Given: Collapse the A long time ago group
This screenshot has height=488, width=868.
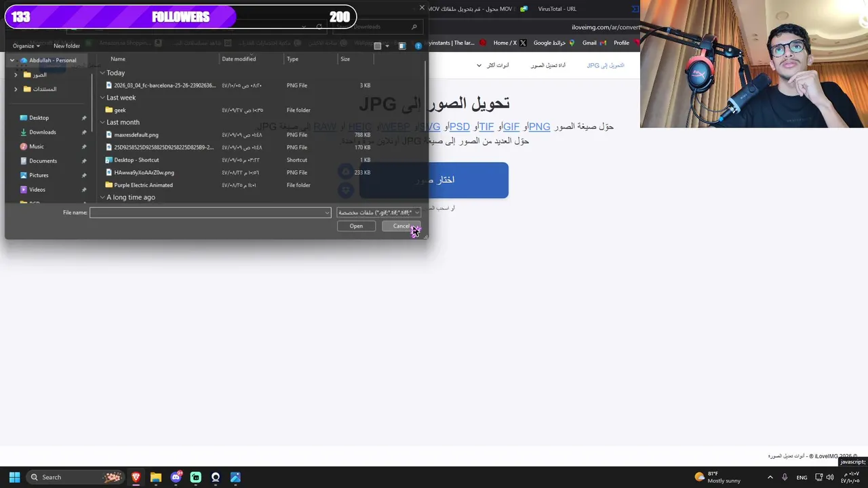Looking at the screenshot, I should (102, 197).
